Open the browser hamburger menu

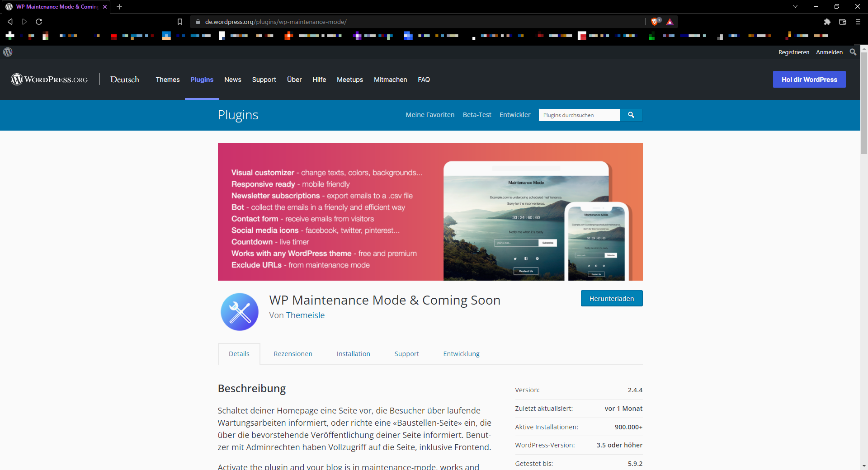(858, 22)
